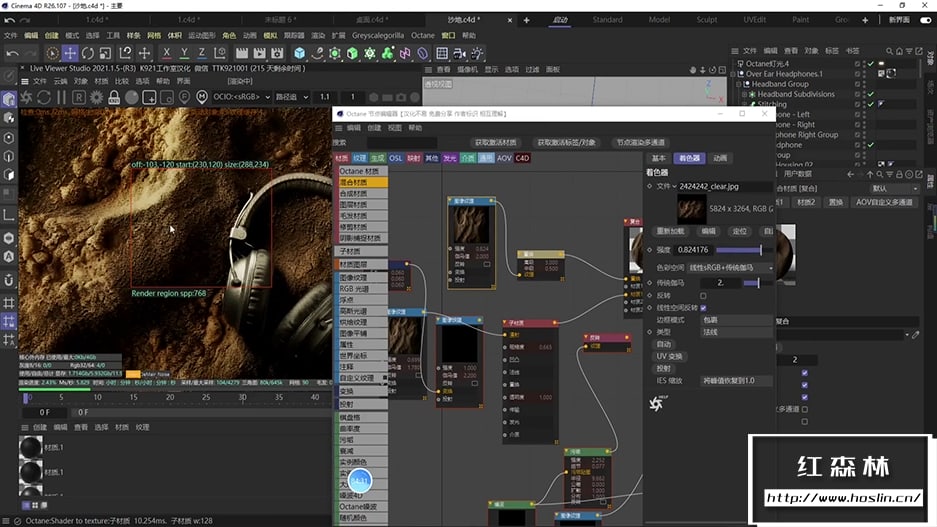Pause rendering in the Live Viewer toolbar

tap(61, 97)
